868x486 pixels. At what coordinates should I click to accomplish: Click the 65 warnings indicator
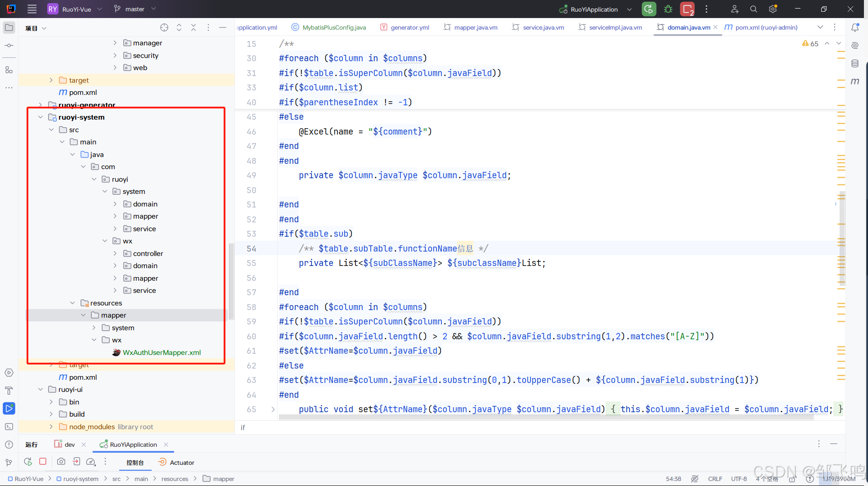coord(810,44)
